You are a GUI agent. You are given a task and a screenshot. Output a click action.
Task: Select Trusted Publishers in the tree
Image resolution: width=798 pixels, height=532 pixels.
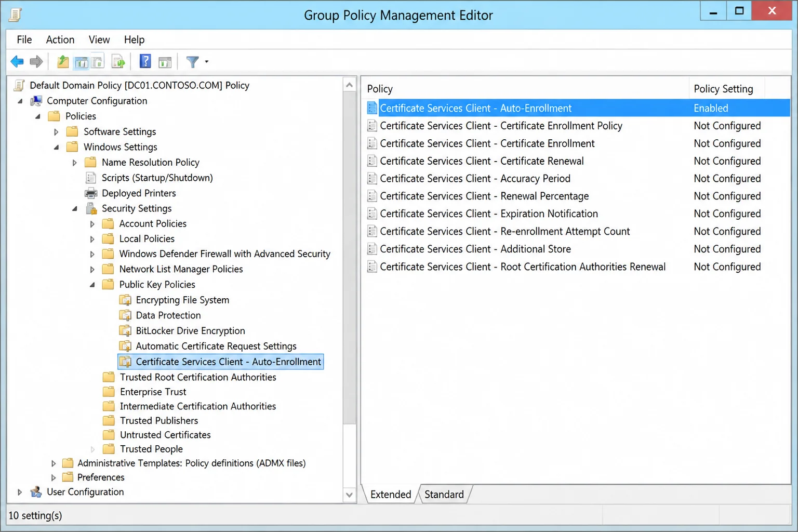click(159, 421)
